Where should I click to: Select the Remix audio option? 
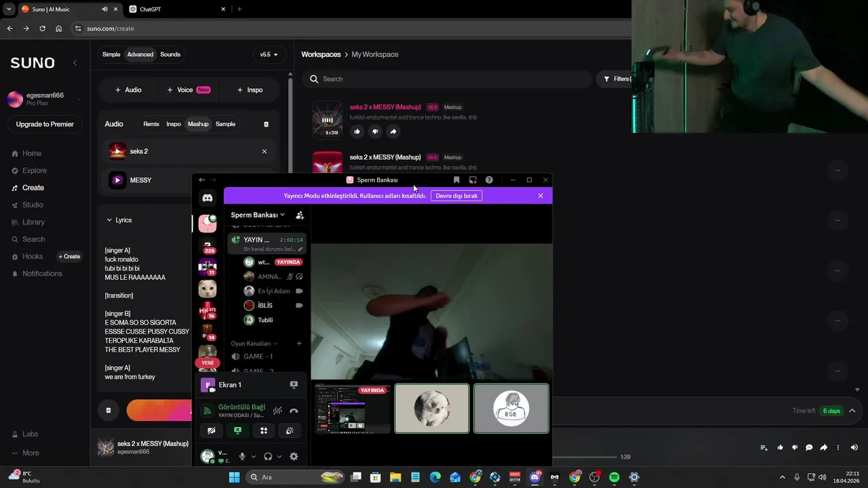(151, 124)
